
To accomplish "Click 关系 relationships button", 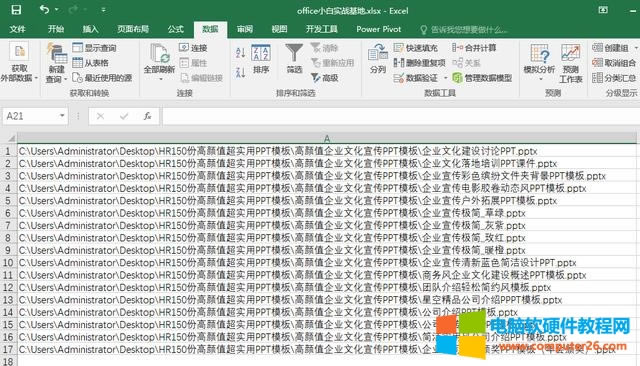I will pos(467,63).
